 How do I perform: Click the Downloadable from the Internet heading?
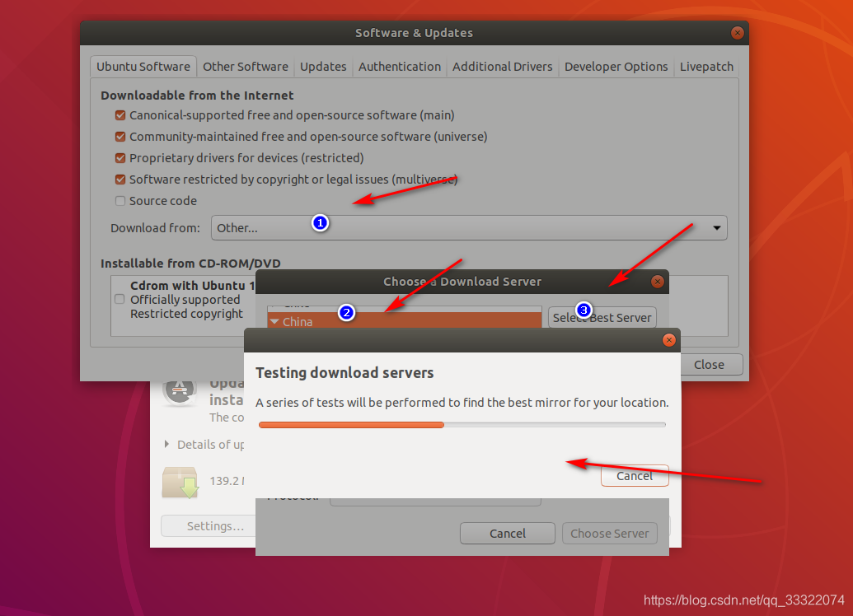(x=197, y=96)
